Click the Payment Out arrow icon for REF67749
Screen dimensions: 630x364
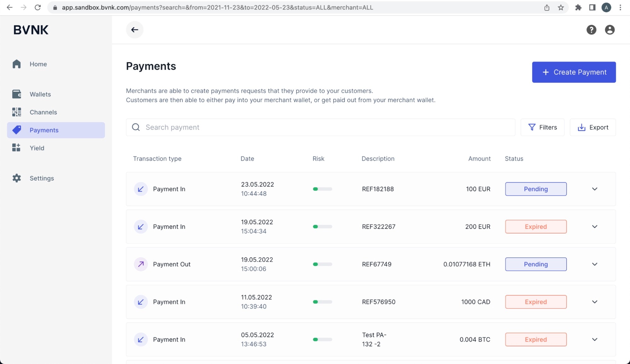tap(141, 264)
